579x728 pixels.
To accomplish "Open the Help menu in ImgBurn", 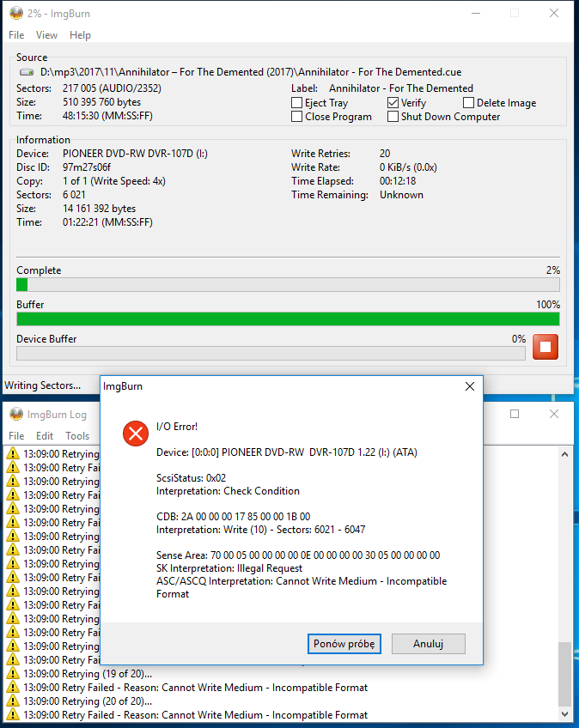I will [x=80, y=35].
